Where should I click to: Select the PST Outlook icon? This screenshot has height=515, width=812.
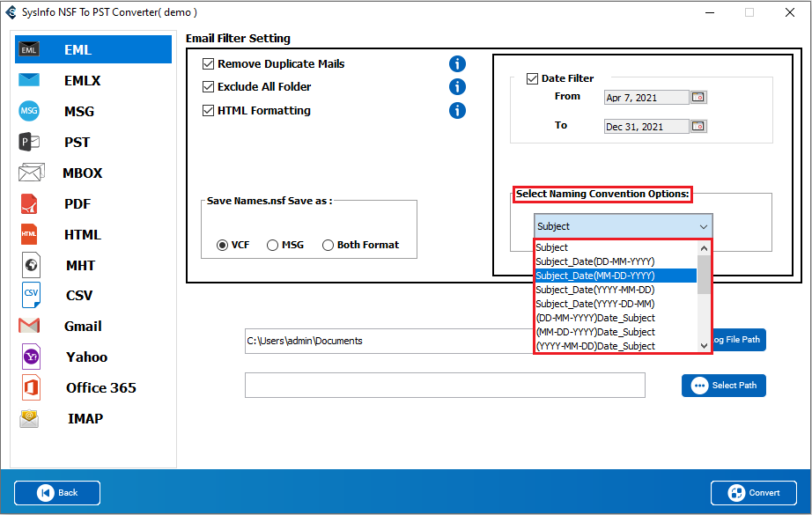point(29,142)
